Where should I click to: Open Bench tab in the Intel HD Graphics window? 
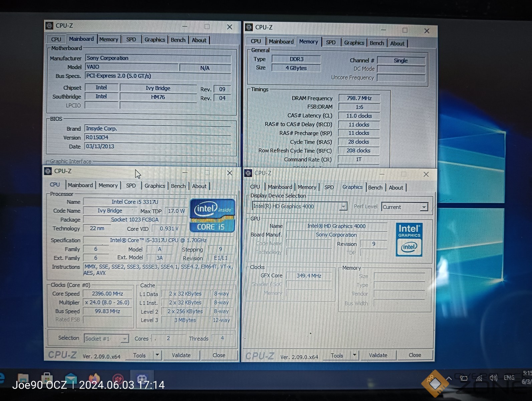coord(375,187)
